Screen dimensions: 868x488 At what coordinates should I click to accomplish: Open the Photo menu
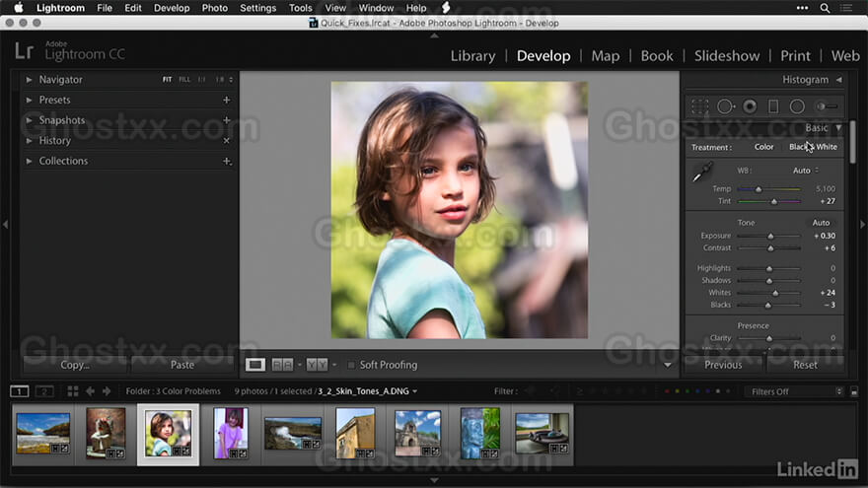[215, 8]
